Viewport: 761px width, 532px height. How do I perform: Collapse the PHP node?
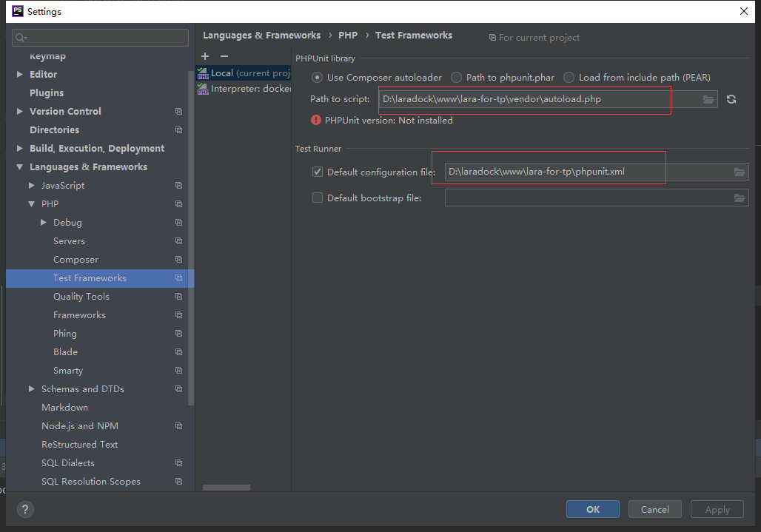pyautogui.click(x=32, y=204)
